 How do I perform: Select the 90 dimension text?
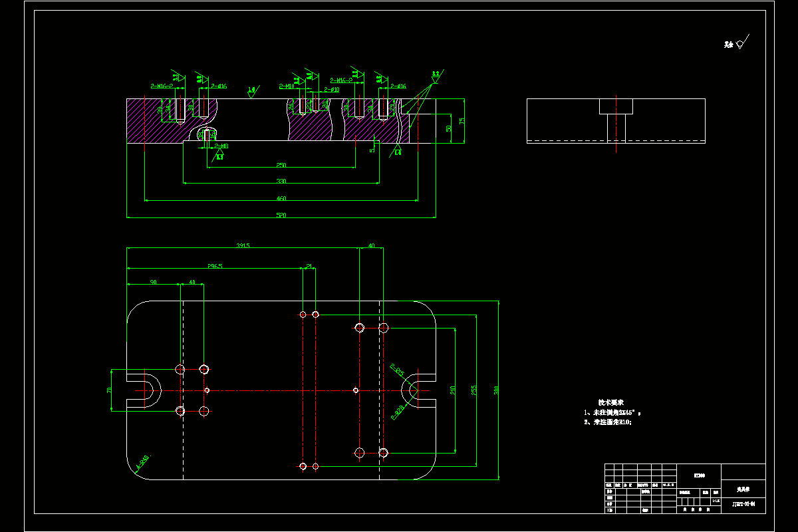pos(154,282)
